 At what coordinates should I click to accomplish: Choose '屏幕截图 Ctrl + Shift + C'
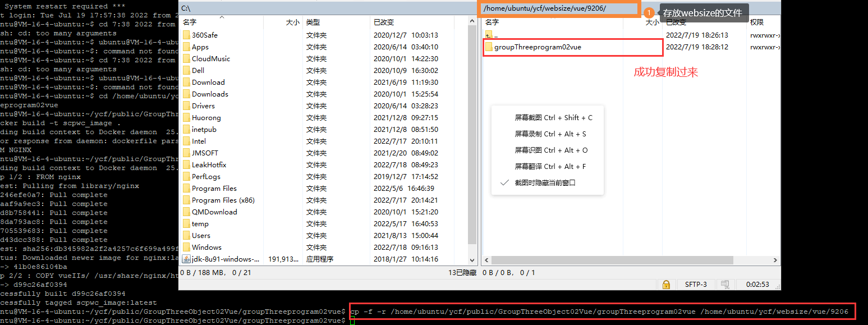pyautogui.click(x=553, y=117)
